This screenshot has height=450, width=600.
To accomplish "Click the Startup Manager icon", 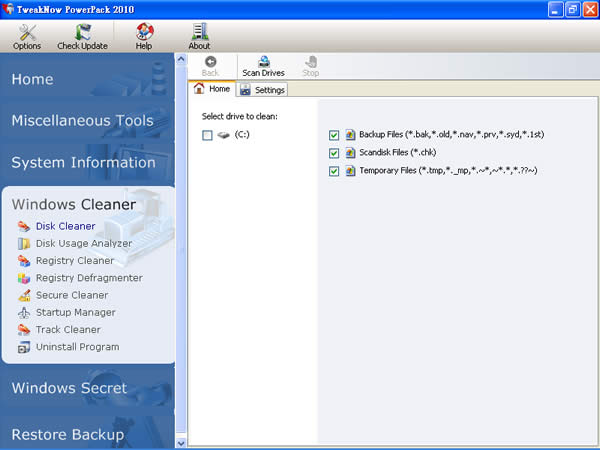I will [x=24, y=313].
